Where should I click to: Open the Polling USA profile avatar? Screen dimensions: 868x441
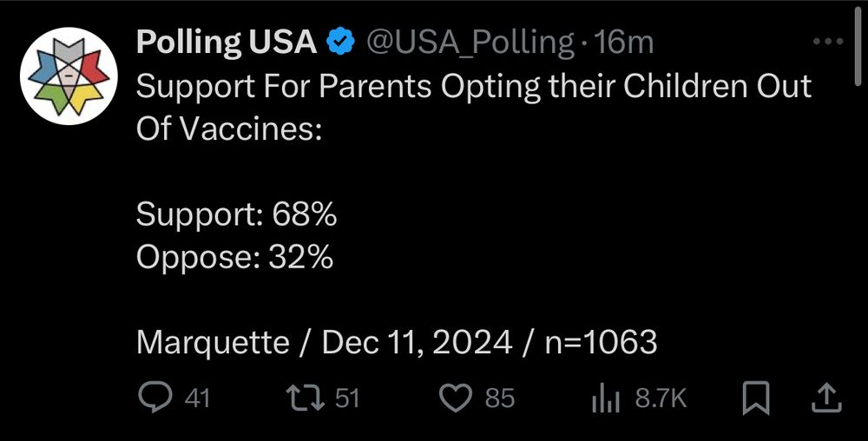point(69,76)
